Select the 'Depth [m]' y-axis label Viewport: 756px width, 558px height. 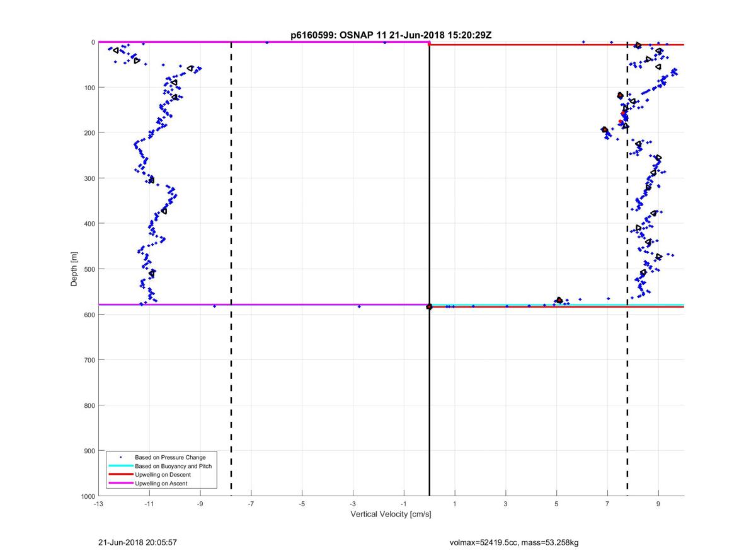74,269
